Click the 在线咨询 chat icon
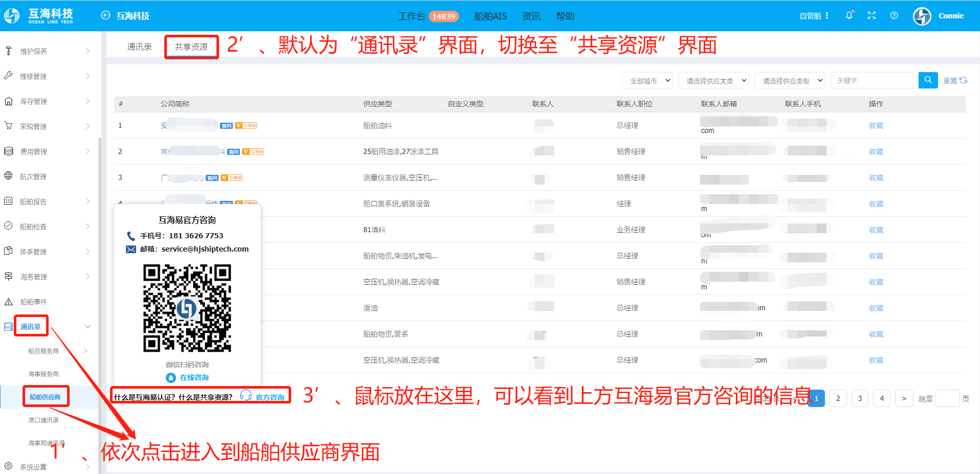Viewport: 980px width, 474px height. [x=171, y=377]
